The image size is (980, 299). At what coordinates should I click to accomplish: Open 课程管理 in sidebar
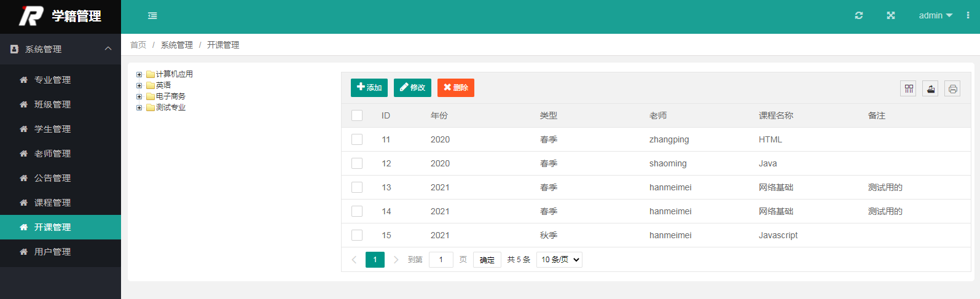(60, 203)
